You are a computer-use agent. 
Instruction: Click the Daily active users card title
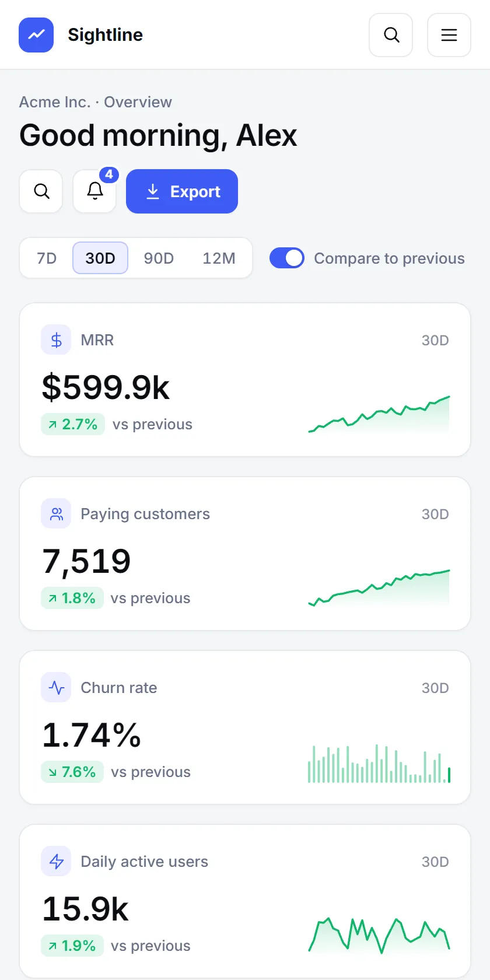coord(144,862)
